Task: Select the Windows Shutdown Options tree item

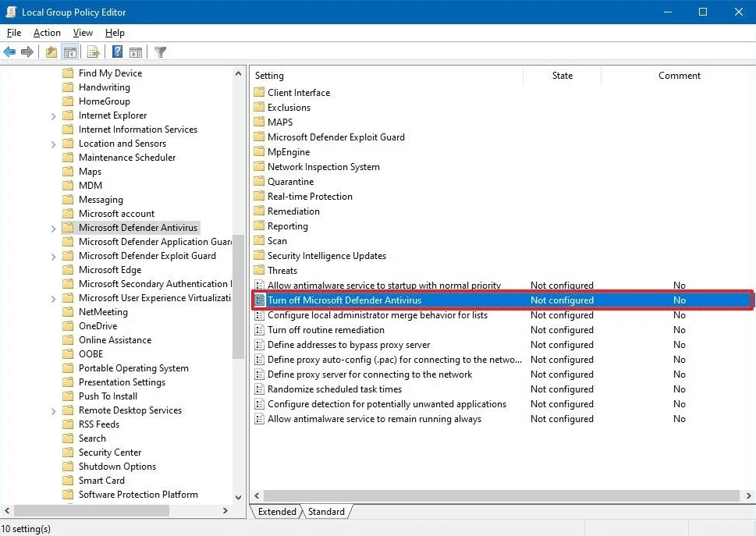Action: pyautogui.click(x=117, y=466)
